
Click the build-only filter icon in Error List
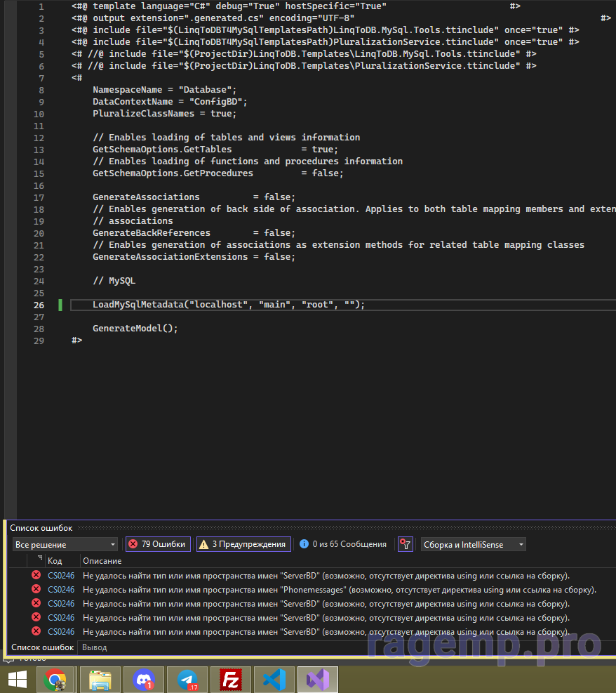point(406,544)
